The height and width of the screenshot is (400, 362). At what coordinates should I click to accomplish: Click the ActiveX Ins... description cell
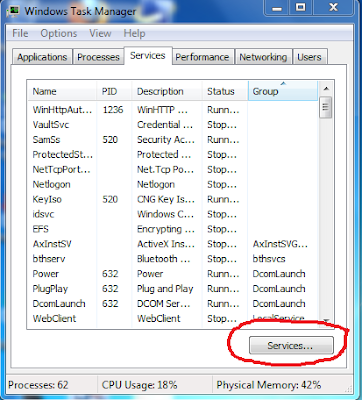click(166, 244)
